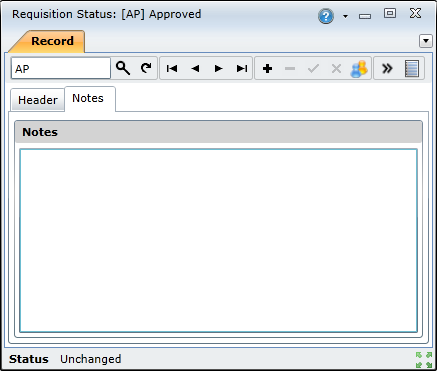Viewport: 437px width, 371px height.
Task: Open the blue help icon
Action: pyautogui.click(x=326, y=16)
